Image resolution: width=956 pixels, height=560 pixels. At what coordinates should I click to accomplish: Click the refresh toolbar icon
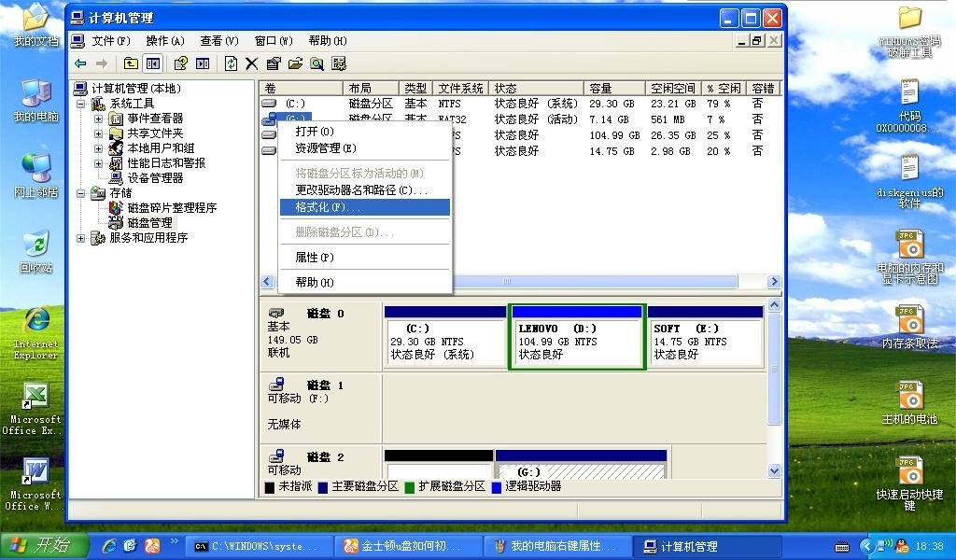coord(231,63)
